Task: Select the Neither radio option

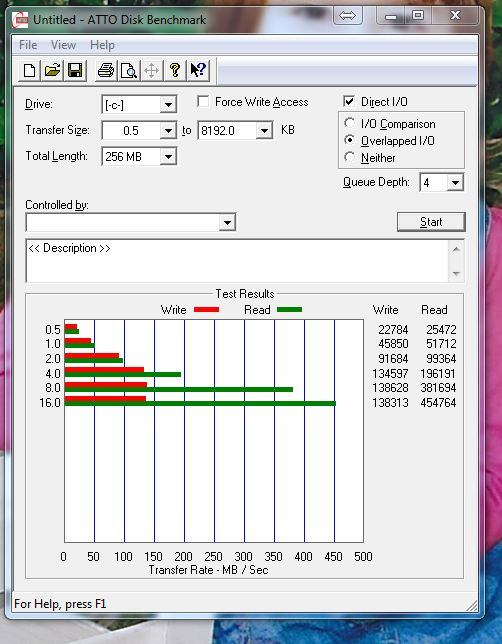Action: pos(349,157)
